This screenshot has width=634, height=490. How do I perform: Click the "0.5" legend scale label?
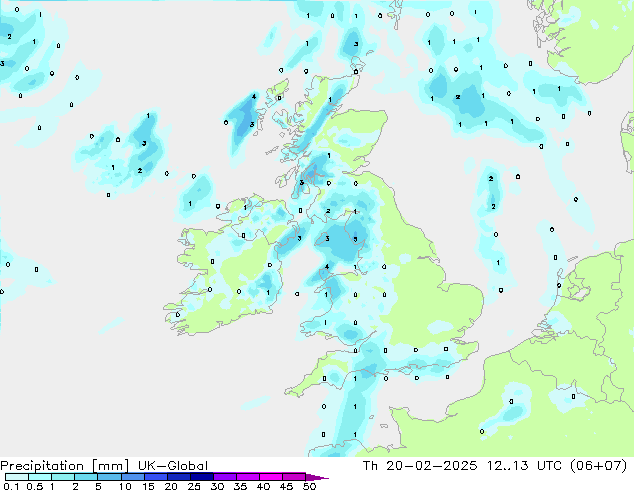tap(34, 486)
